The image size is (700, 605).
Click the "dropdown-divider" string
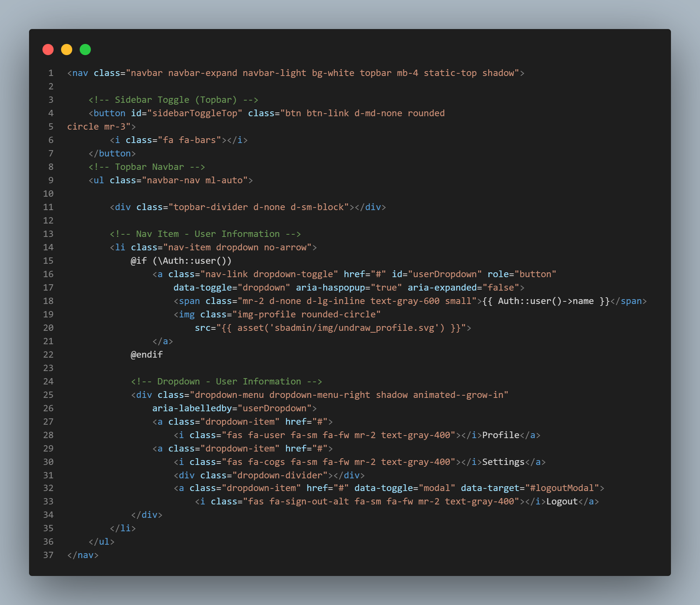click(280, 475)
